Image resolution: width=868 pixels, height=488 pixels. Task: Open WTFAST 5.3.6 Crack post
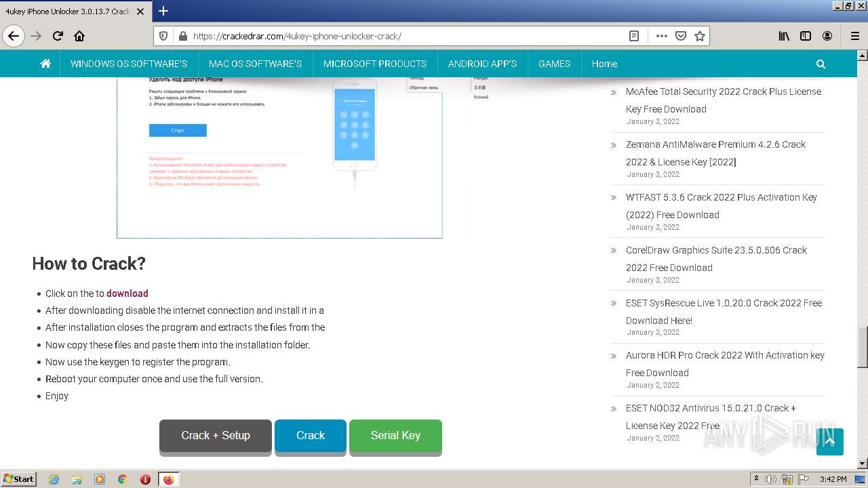tap(722, 206)
